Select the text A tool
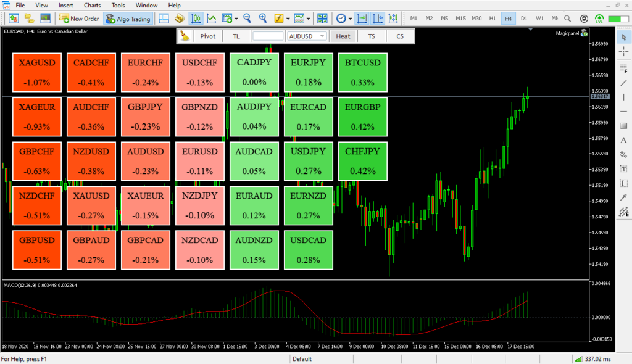This screenshot has height=364, width=632. pos(623,140)
